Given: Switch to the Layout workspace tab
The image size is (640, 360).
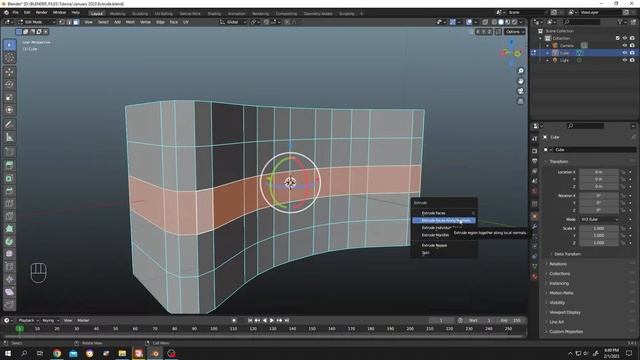Looking at the screenshot, I should (97, 13).
